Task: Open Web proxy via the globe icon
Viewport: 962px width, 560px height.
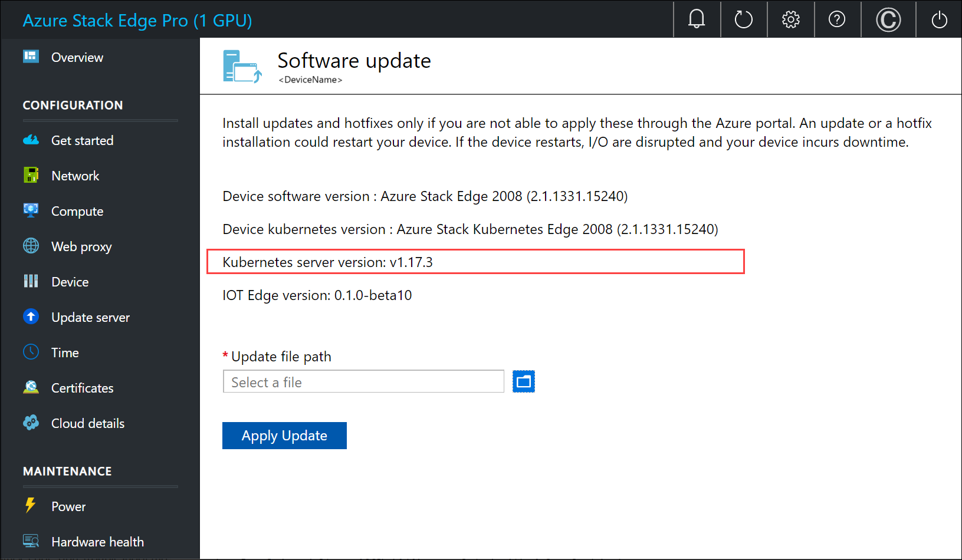Action: [x=31, y=246]
